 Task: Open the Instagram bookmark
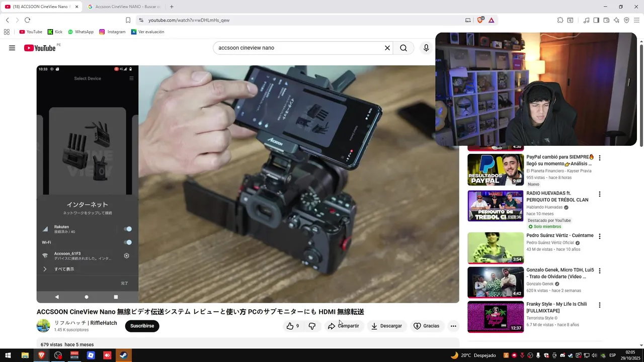coord(112,32)
